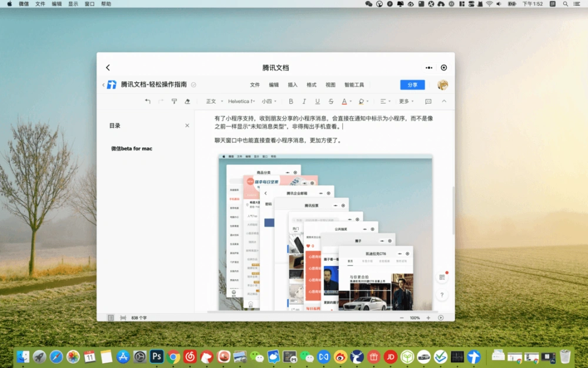This screenshot has width=588, height=368.
Task: Open the paragraph style dropdown 正文
Action: [x=214, y=101]
